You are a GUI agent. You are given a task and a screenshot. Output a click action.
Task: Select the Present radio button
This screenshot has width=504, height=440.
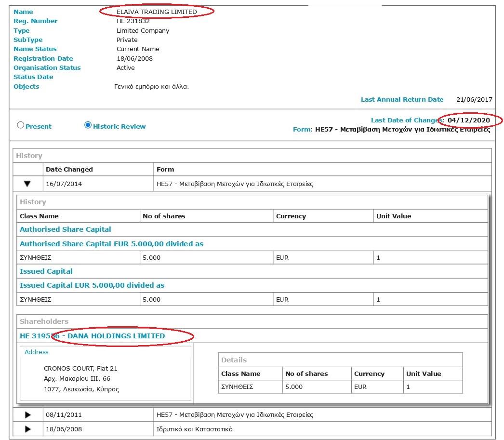tap(21, 125)
